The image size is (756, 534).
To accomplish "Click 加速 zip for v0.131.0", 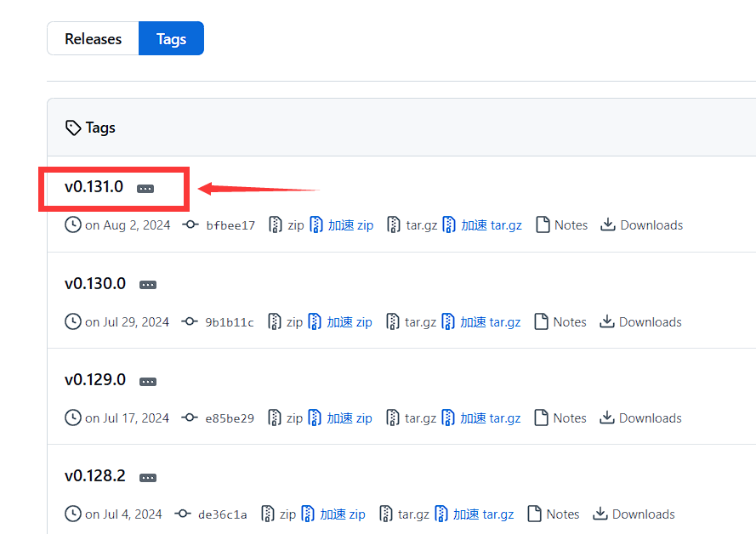I will pos(350,225).
